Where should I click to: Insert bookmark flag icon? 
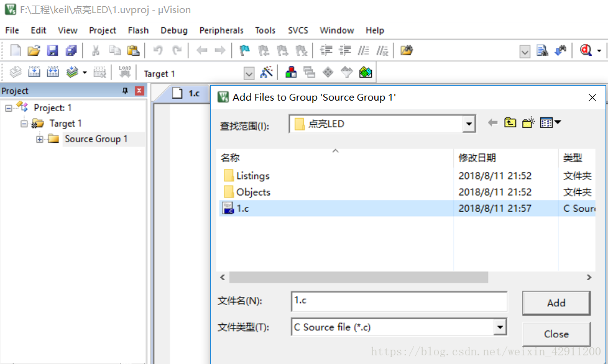click(245, 50)
